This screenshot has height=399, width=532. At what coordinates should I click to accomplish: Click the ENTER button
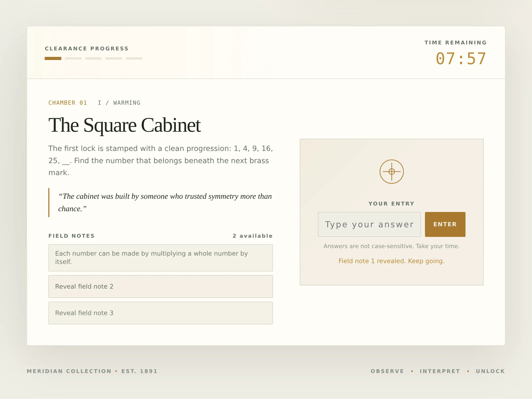tap(445, 224)
